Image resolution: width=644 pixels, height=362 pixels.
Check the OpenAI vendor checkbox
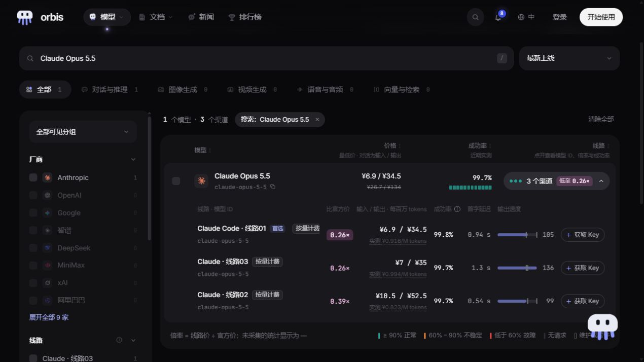point(33,195)
